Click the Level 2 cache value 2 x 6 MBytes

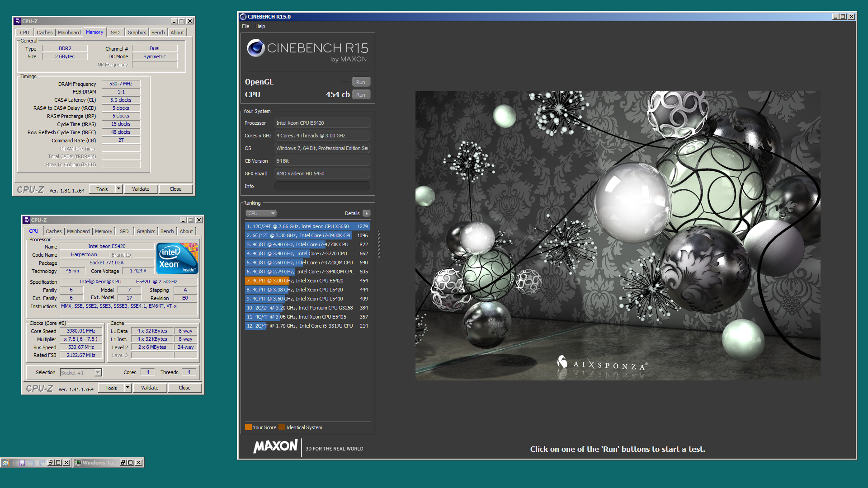[152, 347]
